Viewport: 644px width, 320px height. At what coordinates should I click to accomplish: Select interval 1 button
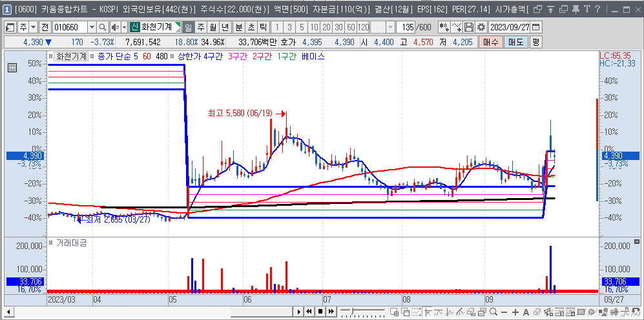(277, 28)
